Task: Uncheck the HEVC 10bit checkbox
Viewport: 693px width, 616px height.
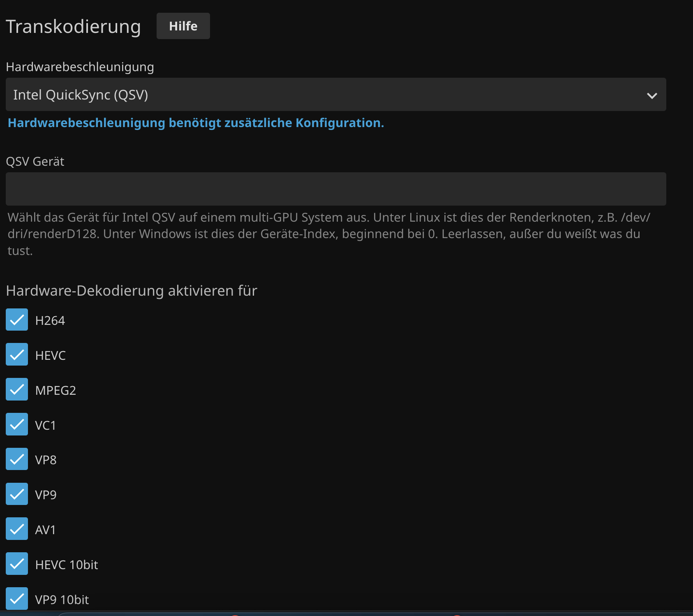Action: (17, 564)
